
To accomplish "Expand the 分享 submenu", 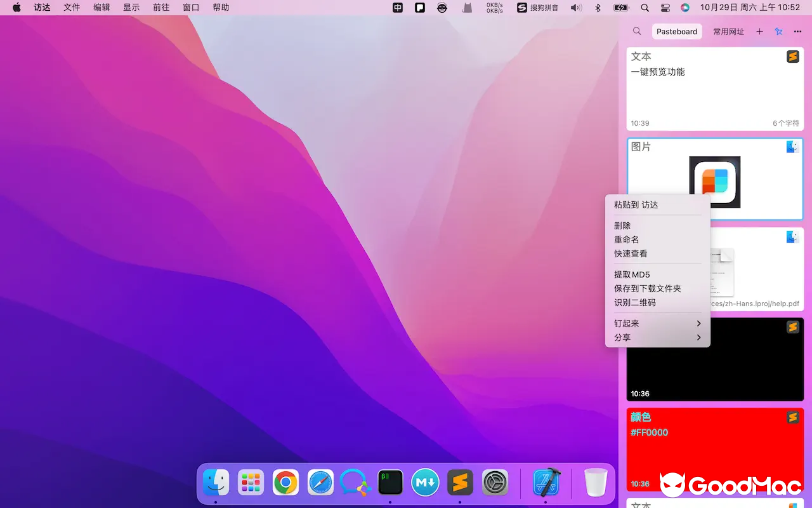I will [x=657, y=337].
